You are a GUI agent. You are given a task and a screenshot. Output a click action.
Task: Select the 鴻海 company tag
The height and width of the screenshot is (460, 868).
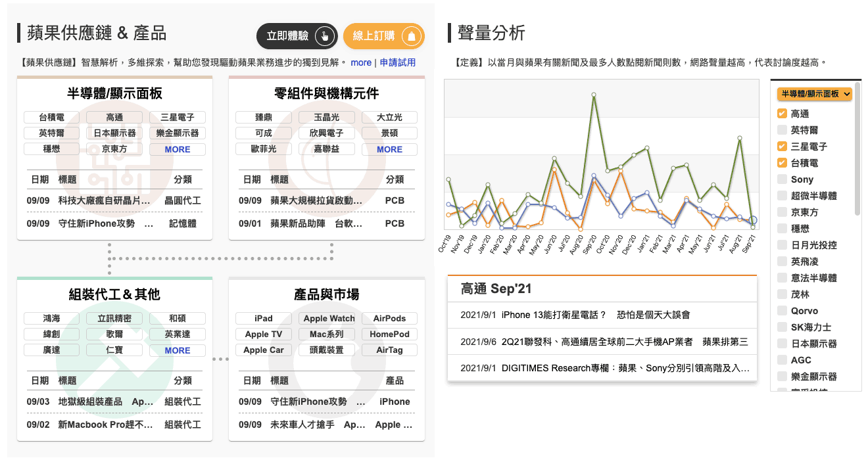coord(51,318)
